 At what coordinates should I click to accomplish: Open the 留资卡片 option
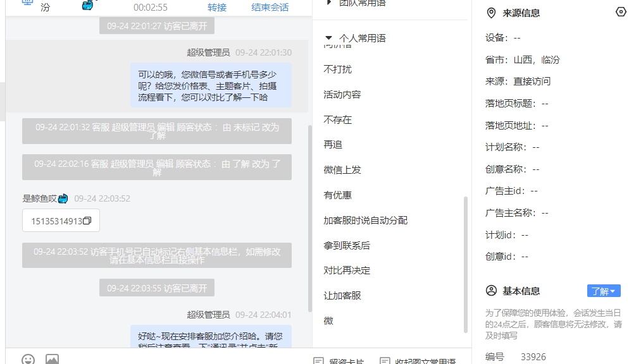pos(347,361)
